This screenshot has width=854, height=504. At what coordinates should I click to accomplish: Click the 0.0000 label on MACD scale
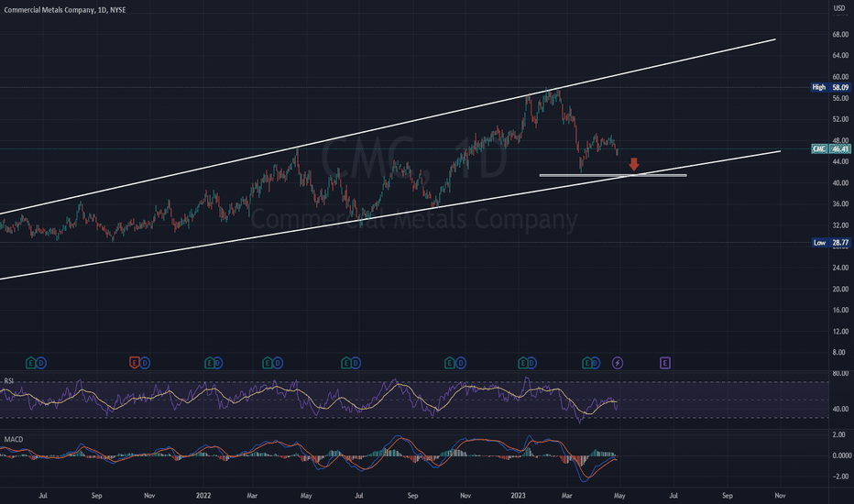pyautogui.click(x=841, y=455)
